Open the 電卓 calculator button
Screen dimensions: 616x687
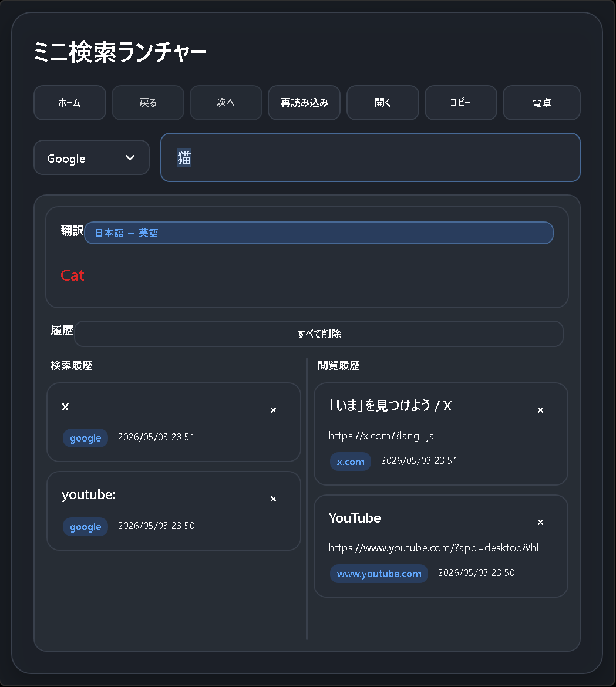(x=541, y=103)
